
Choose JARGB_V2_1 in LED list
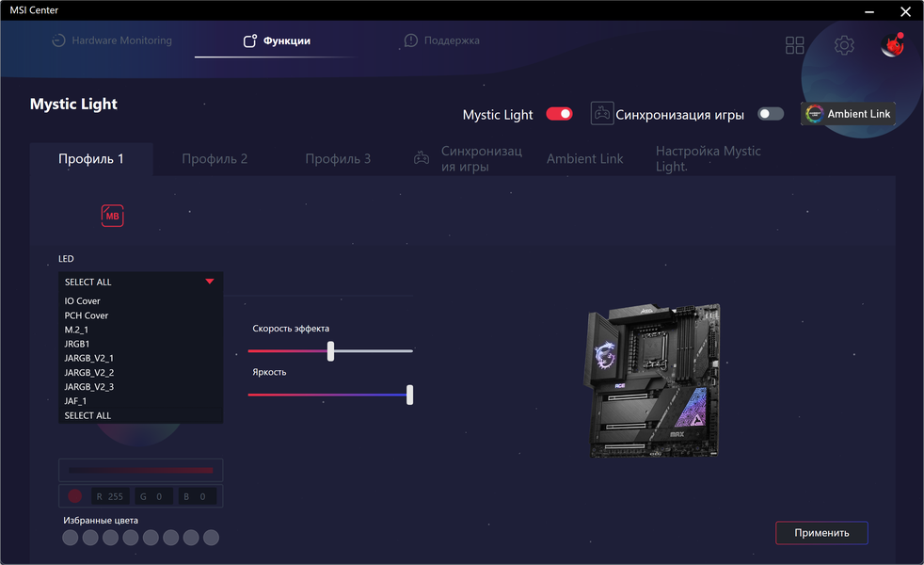tap(140, 358)
